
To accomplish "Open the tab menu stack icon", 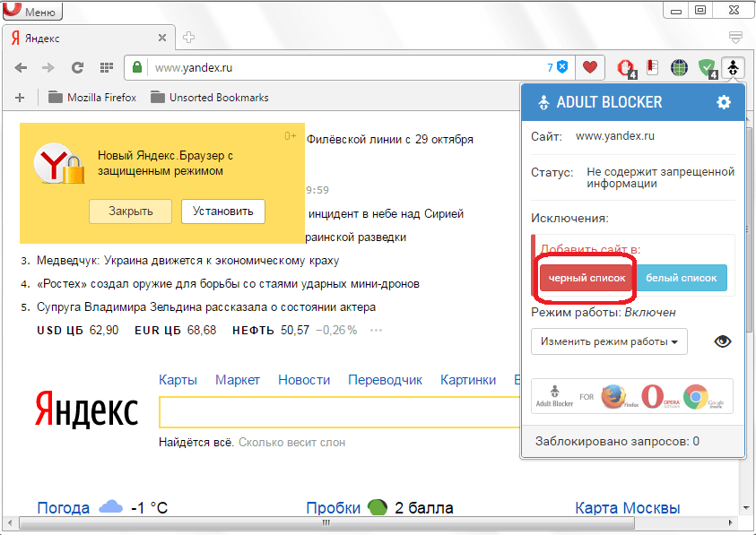I will [735, 38].
